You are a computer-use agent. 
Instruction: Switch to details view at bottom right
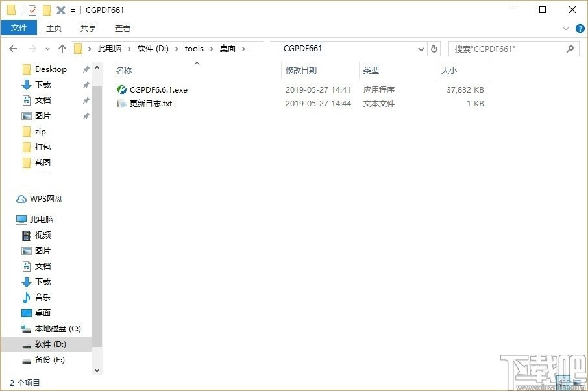(564, 383)
